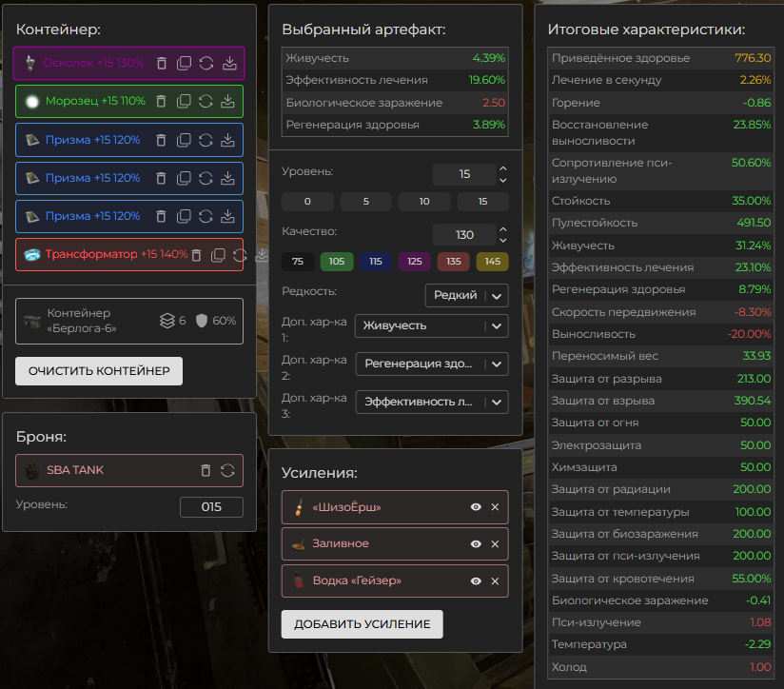Swap the SBA TANK armor via refresh icon

(x=227, y=470)
